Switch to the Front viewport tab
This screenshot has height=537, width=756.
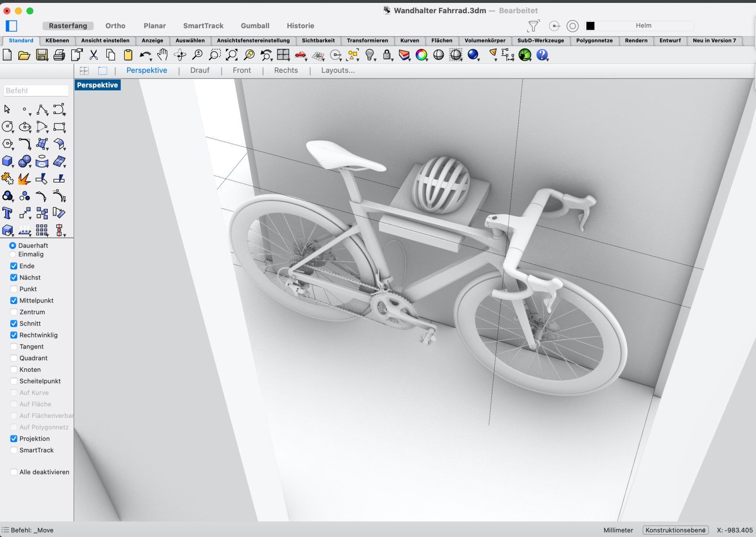point(241,70)
